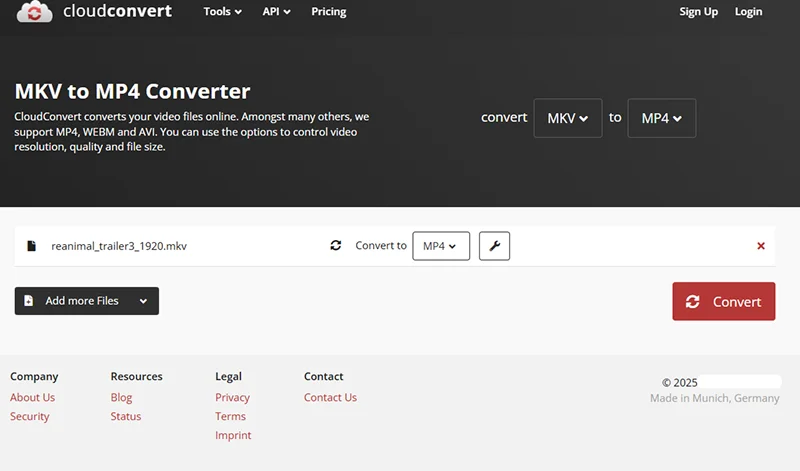Expand the Add more Files dropdown arrow
This screenshot has width=800, height=471.
coord(143,301)
